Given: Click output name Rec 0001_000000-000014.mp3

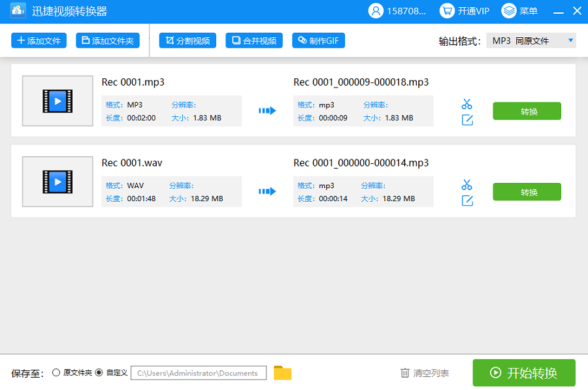Looking at the screenshot, I should pos(361,163).
